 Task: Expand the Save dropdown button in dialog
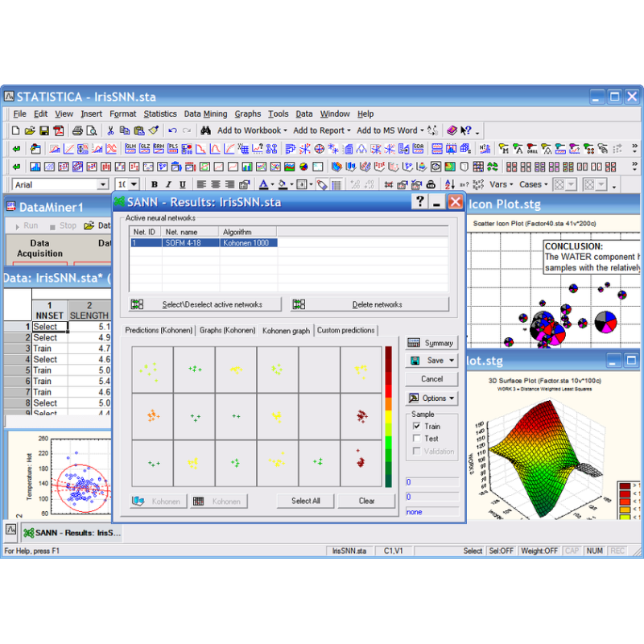click(452, 361)
